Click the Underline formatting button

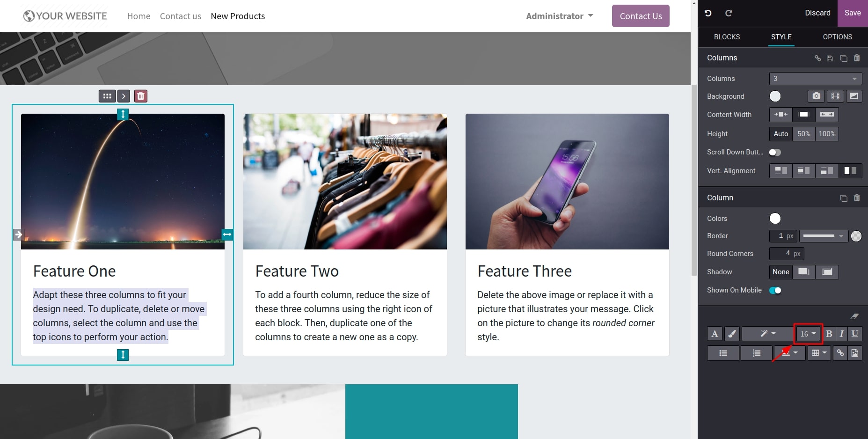[x=854, y=334]
